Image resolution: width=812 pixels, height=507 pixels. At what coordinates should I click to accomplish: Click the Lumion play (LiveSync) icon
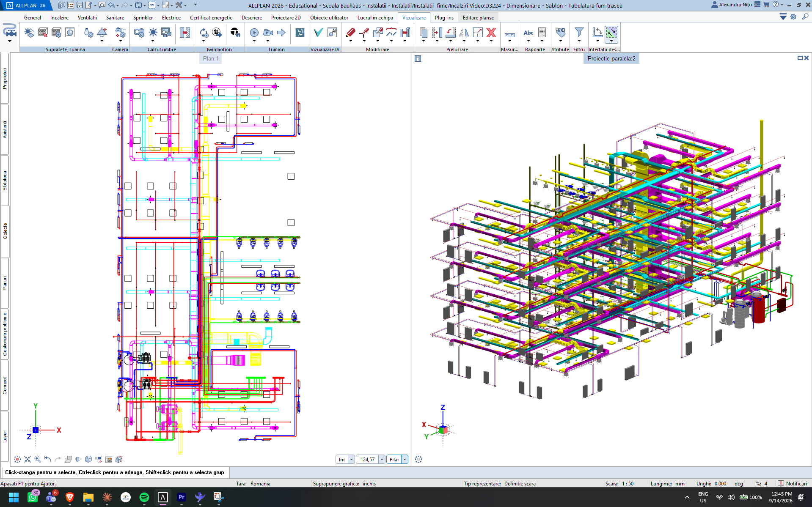tap(254, 33)
